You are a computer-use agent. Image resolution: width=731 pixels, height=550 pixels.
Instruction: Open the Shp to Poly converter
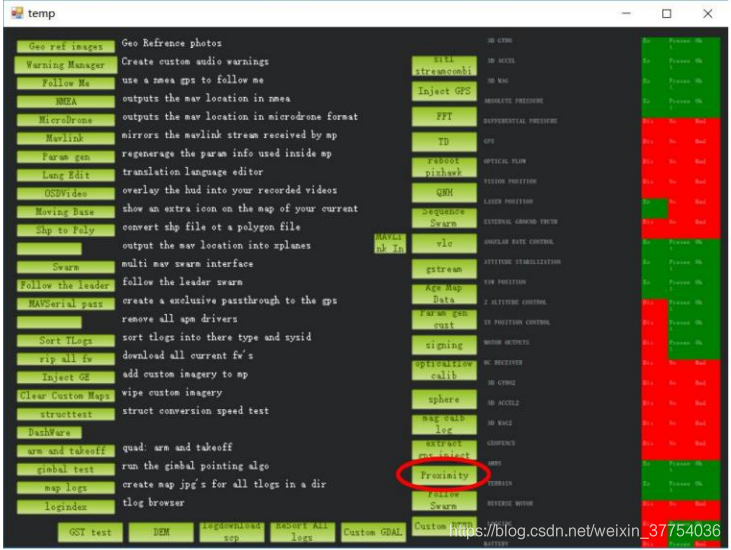(x=66, y=230)
